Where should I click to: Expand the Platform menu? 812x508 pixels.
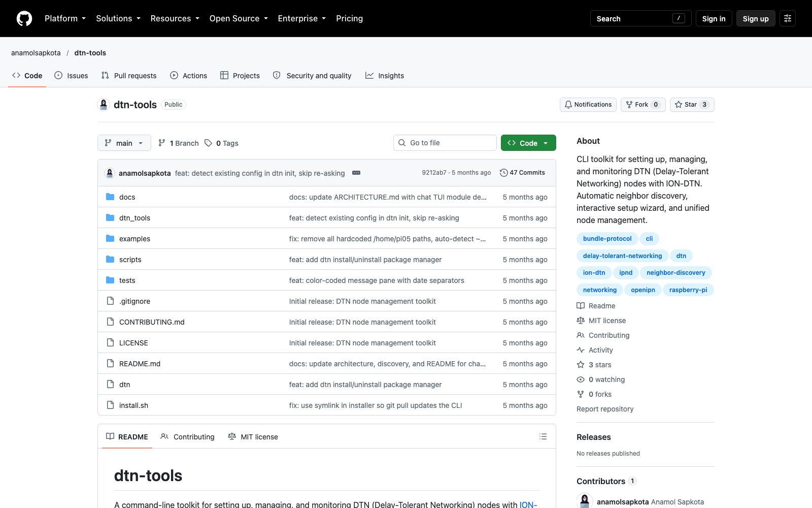[x=65, y=18]
